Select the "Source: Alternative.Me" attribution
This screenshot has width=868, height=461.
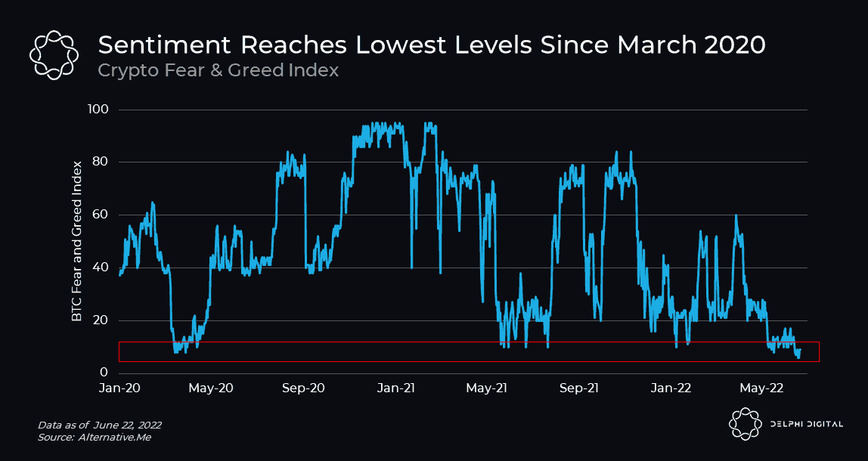click(x=95, y=437)
